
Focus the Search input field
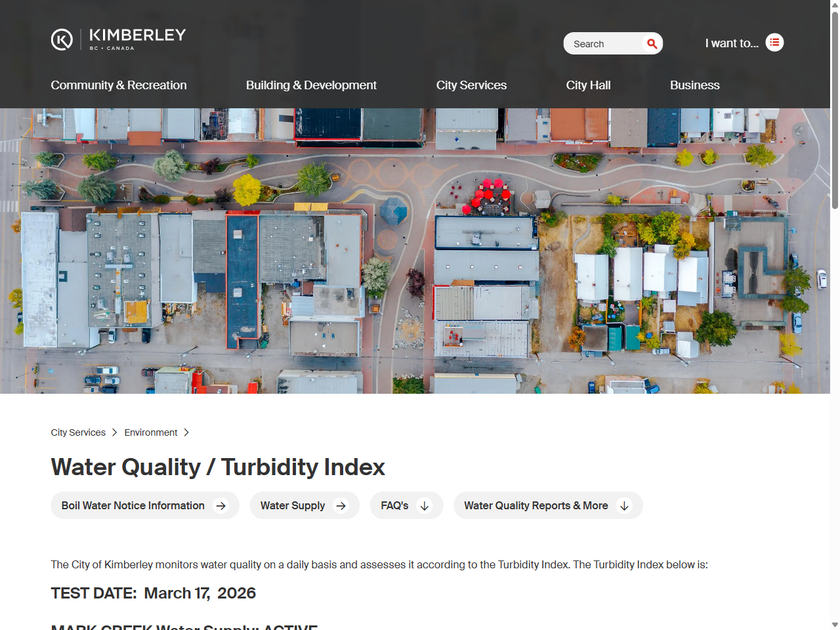click(x=604, y=44)
